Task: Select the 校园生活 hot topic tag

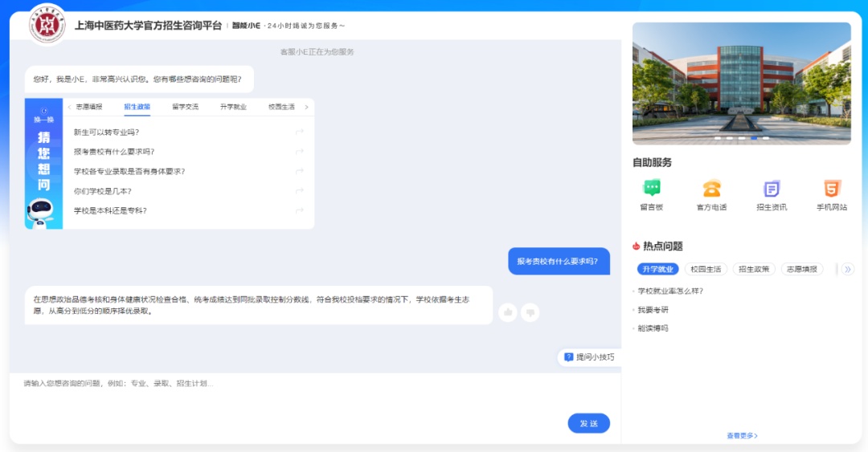Action: pos(706,269)
